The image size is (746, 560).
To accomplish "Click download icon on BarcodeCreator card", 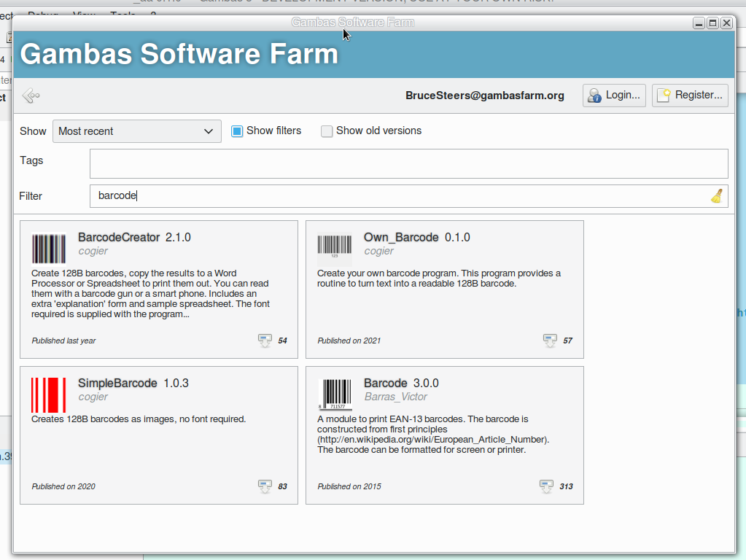I will pos(265,341).
